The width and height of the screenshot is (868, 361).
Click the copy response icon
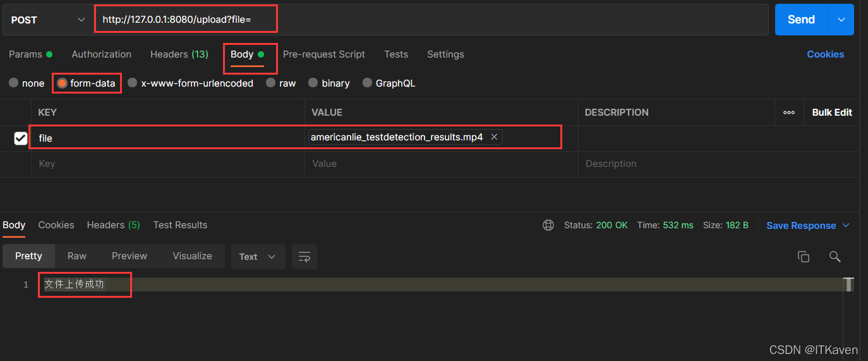pyautogui.click(x=804, y=256)
